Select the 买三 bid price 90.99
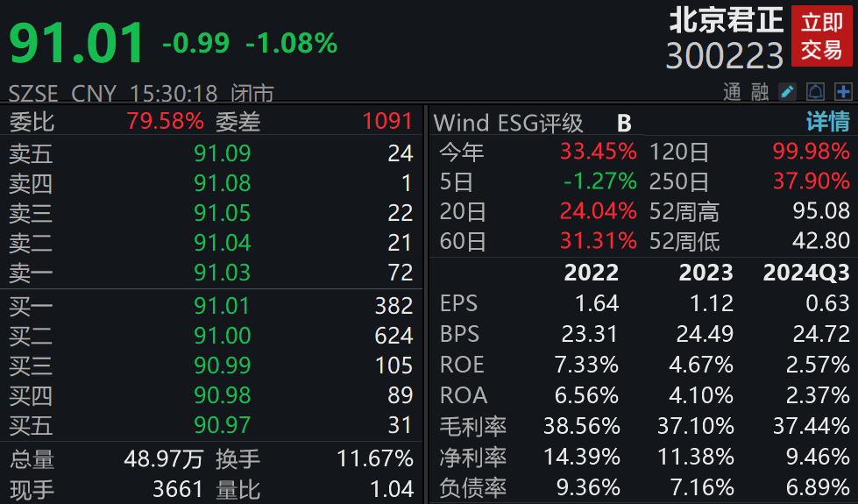Viewport: 858px width, 504px height. (x=222, y=366)
